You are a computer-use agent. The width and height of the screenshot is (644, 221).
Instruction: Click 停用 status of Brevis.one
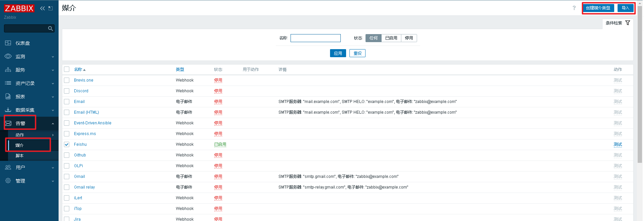point(218,80)
